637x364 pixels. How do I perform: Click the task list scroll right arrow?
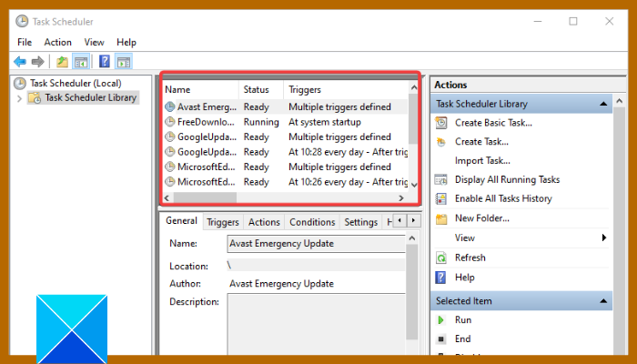(x=401, y=197)
